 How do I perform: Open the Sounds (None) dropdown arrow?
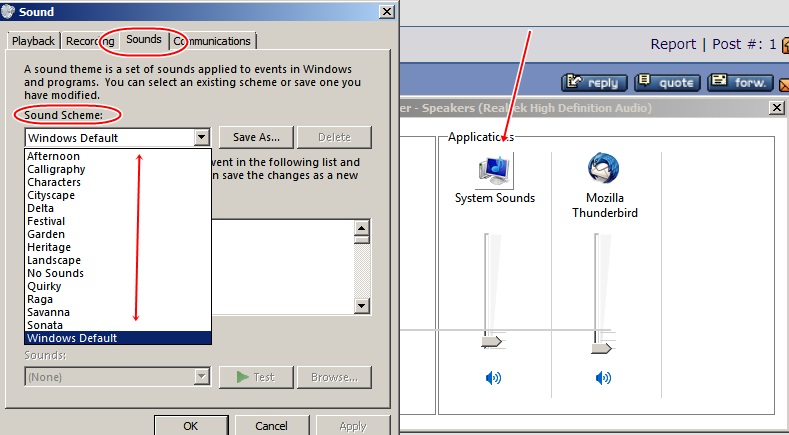[x=201, y=377]
